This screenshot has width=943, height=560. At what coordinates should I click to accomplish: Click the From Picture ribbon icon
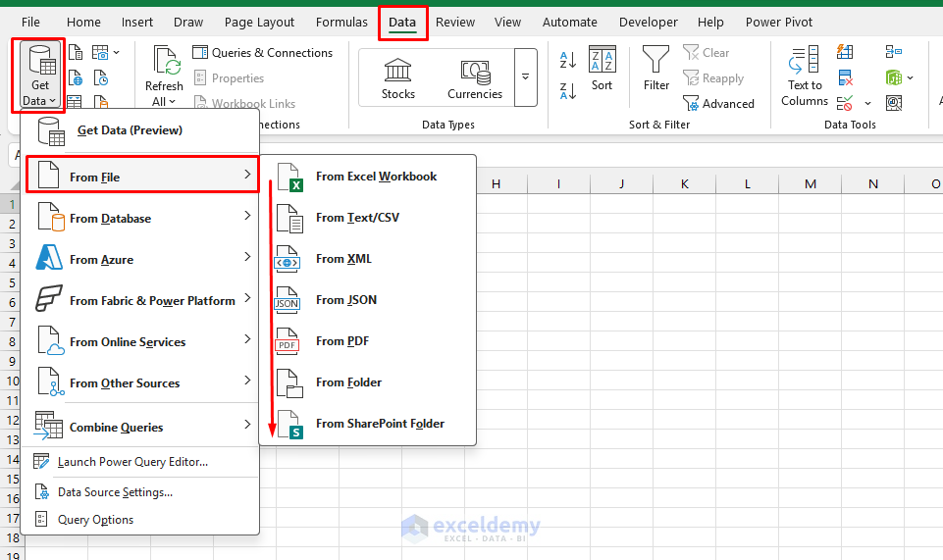100,53
